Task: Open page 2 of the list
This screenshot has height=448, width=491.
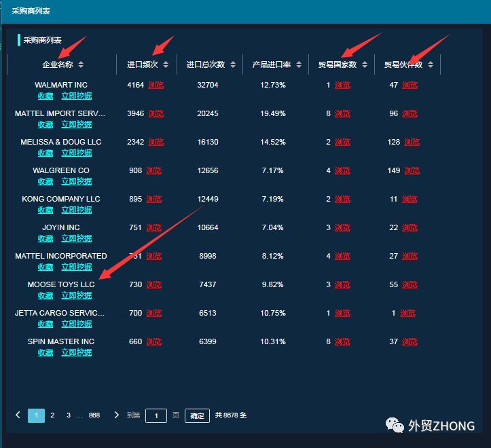Action: 52,415
